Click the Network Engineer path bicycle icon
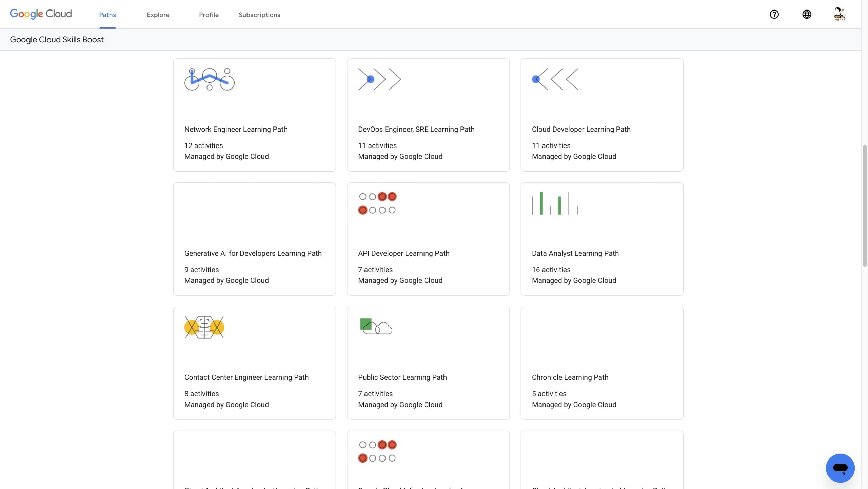This screenshot has width=868, height=489. [209, 79]
